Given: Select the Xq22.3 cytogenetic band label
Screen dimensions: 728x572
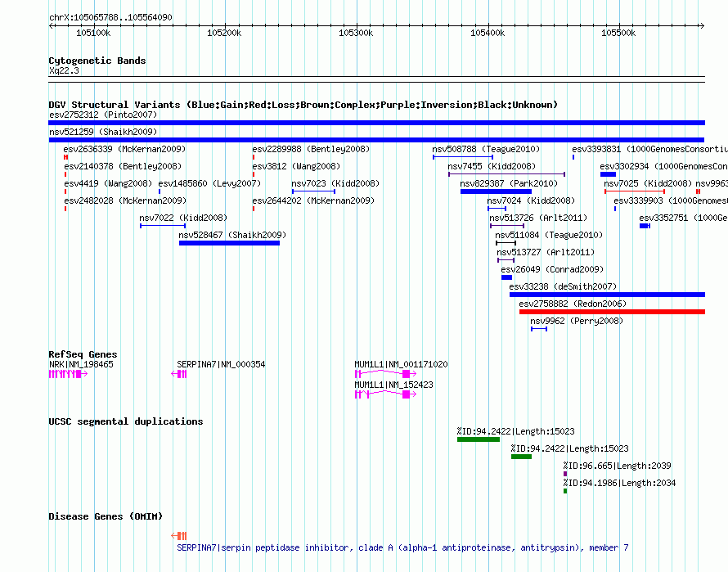Looking at the screenshot, I should click(64, 71).
